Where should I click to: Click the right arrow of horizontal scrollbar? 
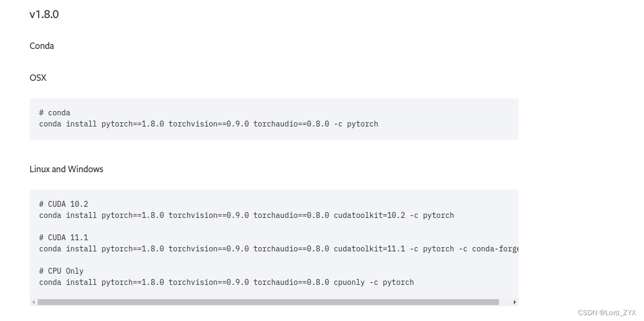coord(514,302)
